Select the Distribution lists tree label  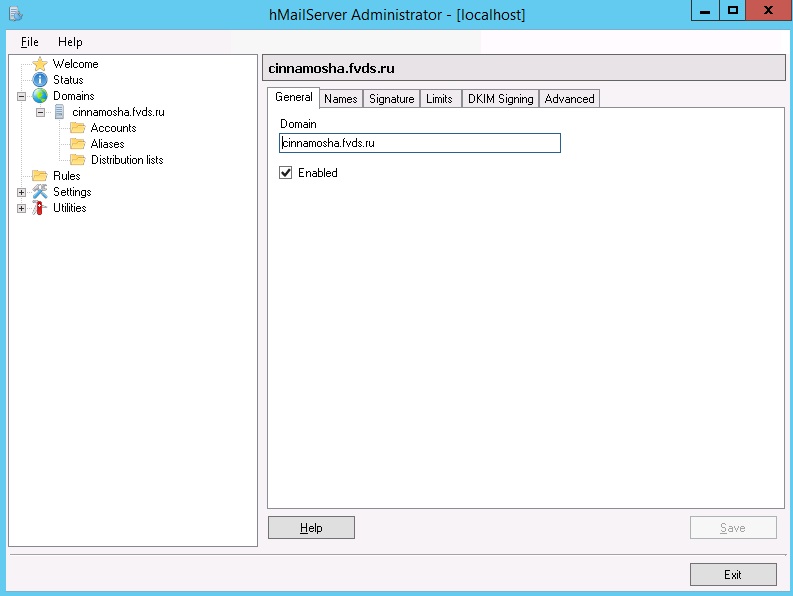click(x=127, y=160)
